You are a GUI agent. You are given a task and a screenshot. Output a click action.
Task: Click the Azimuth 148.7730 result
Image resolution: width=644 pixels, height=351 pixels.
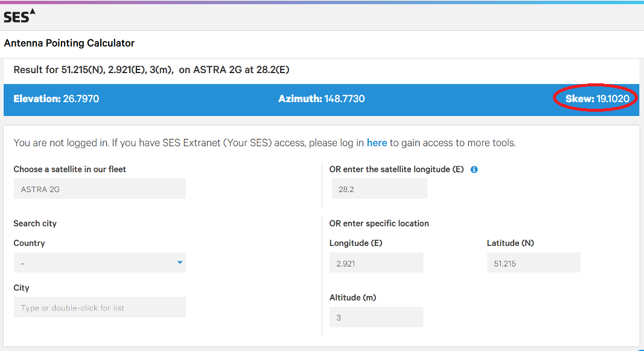coord(321,98)
